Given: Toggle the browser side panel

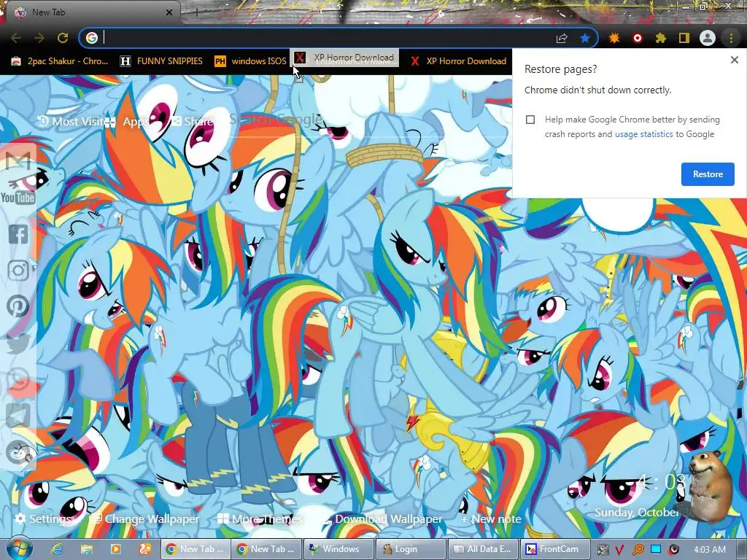Looking at the screenshot, I should point(684,38).
